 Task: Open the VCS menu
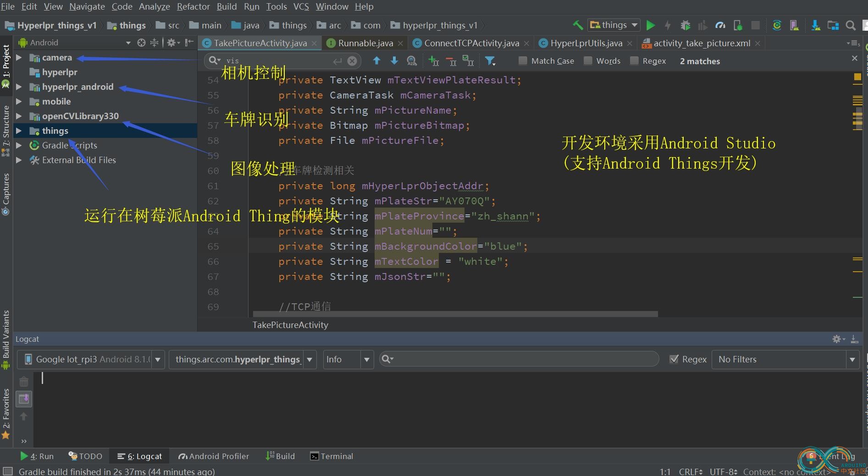click(x=301, y=6)
